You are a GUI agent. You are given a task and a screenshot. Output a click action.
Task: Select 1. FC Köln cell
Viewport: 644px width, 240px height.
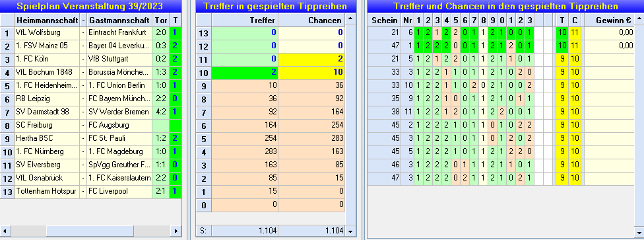click(x=47, y=59)
